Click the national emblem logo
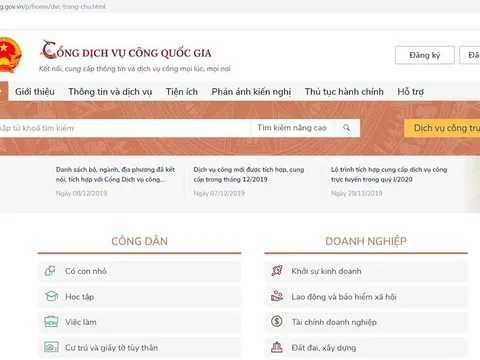This screenshot has height=360, width=480. pyautogui.click(x=10, y=55)
